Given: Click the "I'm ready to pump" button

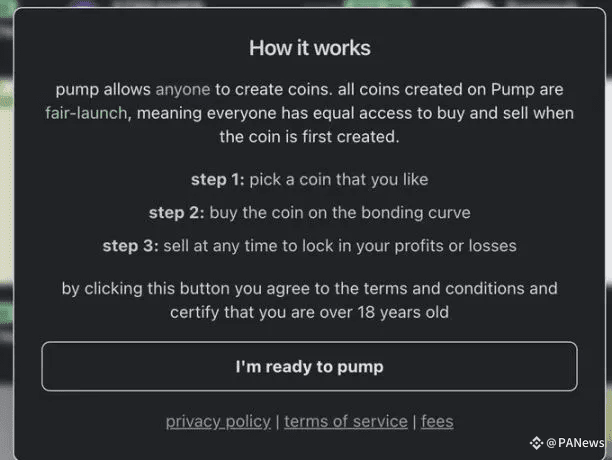Looking at the screenshot, I should tap(309, 366).
